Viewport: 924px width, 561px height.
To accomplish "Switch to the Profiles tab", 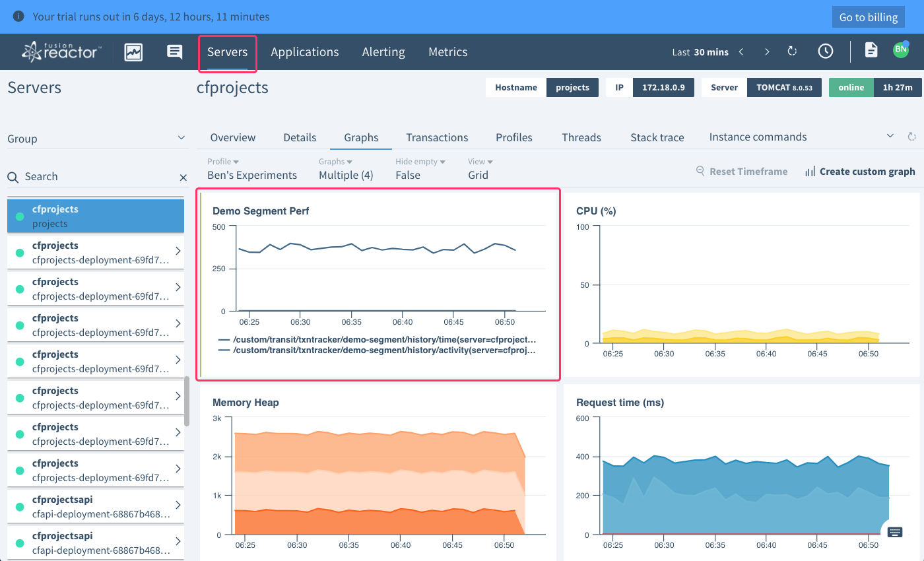I will [514, 137].
